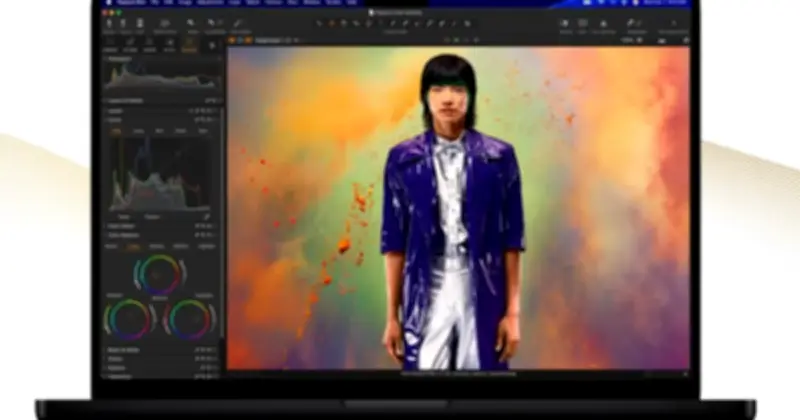Switch Color Balance to the Highlight tab

point(204,245)
